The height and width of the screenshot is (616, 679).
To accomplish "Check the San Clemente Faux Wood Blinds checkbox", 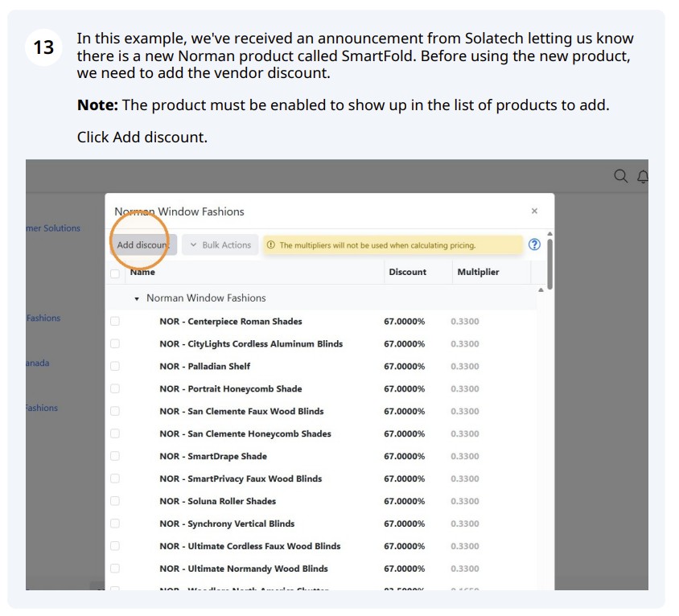I will (x=115, y=411).
